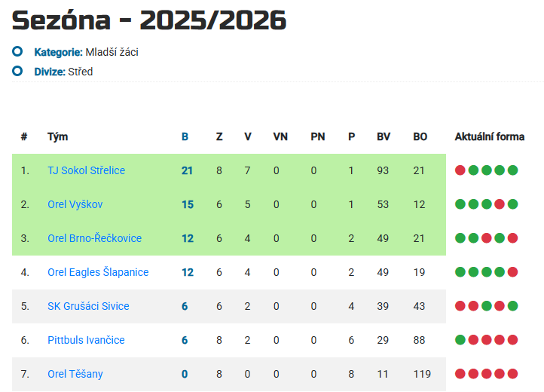Click Pittbuls Ivančice's green form dot
Viewport: 544px width, 392px height.
460,340
